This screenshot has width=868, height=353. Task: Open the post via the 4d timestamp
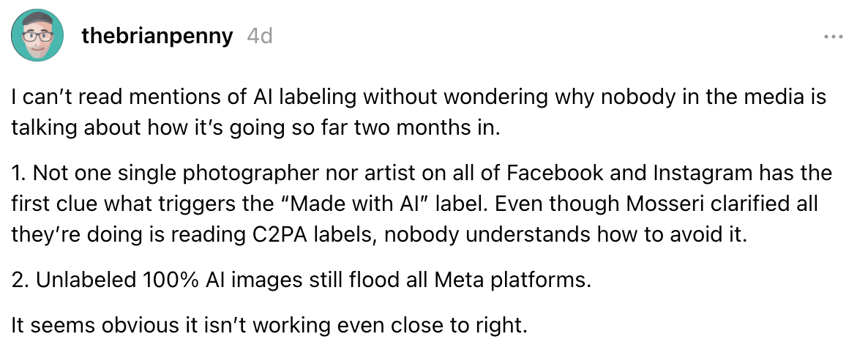click(x=260, y=37)
